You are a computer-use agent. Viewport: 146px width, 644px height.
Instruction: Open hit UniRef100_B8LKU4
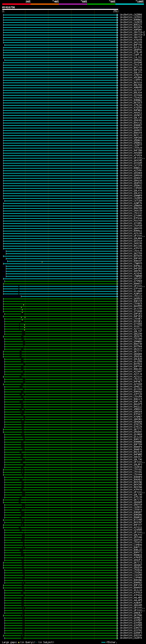pyautogui.click(x=131, y=93)
